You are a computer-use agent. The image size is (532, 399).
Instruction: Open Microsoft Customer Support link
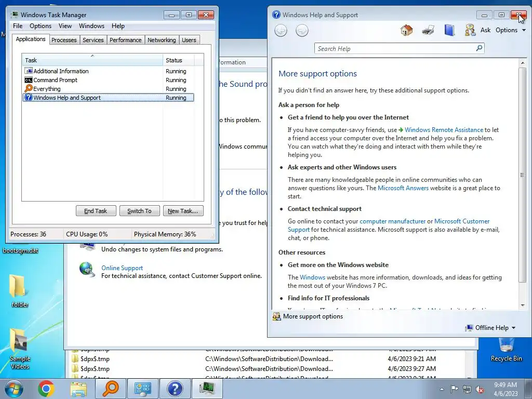(x=462, y=221)
